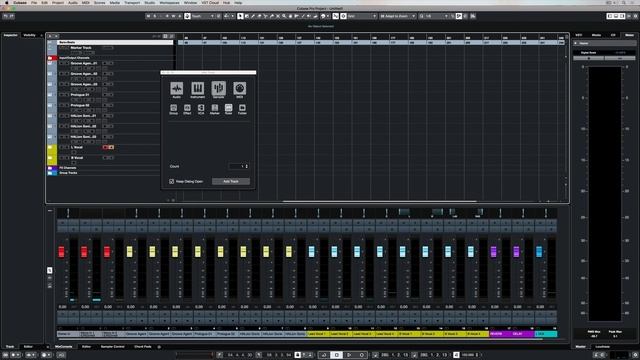Toggle the left zone visibility button top right
This screenshot has width=640, height=360.
pos(610,16)
